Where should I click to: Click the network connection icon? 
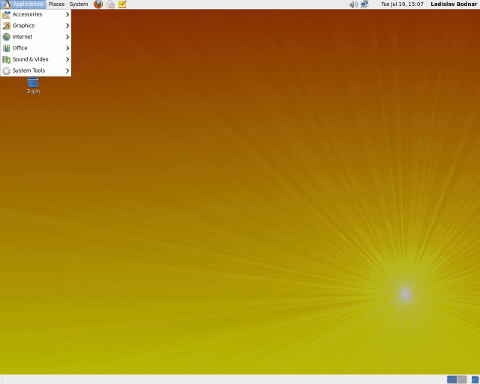click(x=365, y=4)
